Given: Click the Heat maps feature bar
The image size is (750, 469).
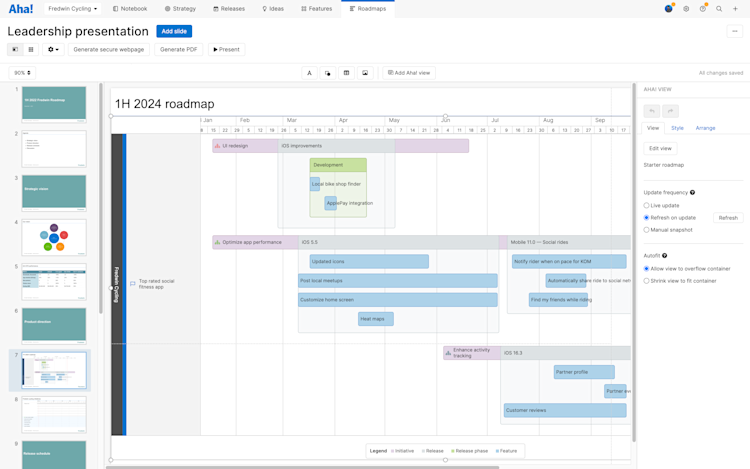Looking at the screenshot, I should click(x=376, y=319).
